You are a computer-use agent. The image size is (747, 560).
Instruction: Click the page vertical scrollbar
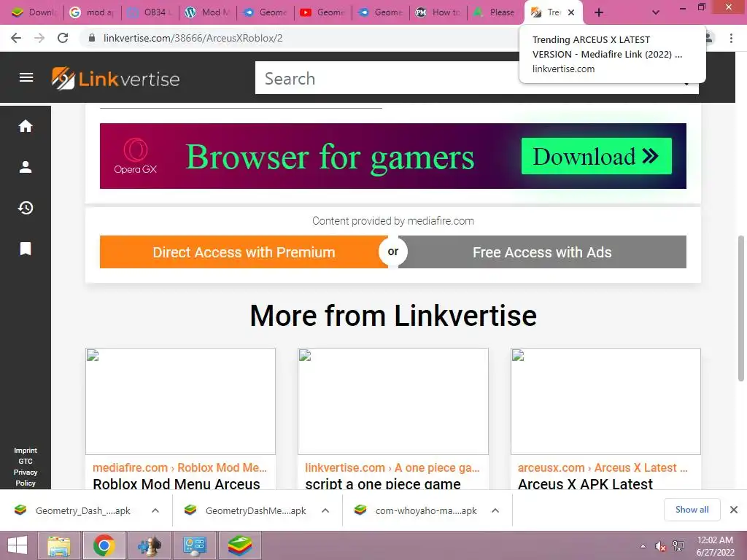tap(741, 308)
